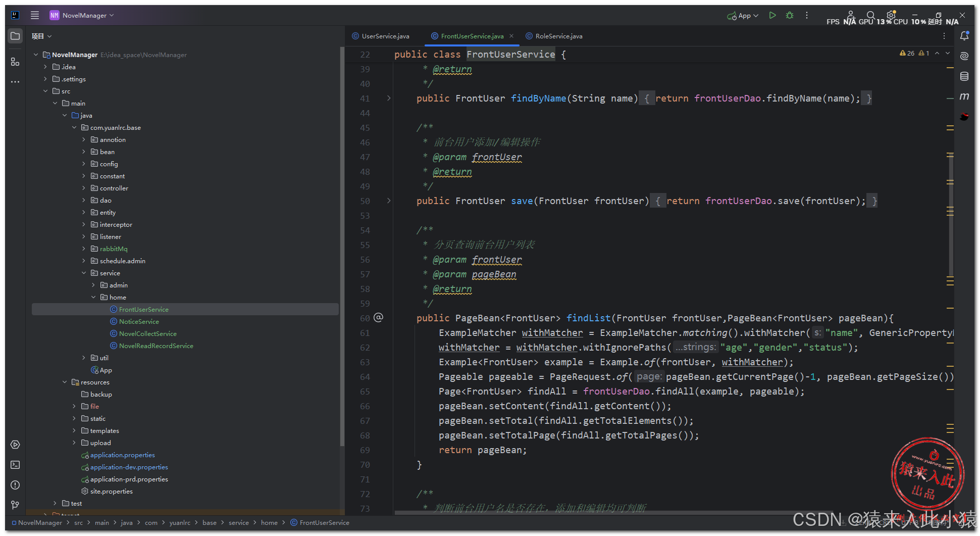Collapse the src folder
The width and height of the screenshot is (980, 536).
[45, 91]
